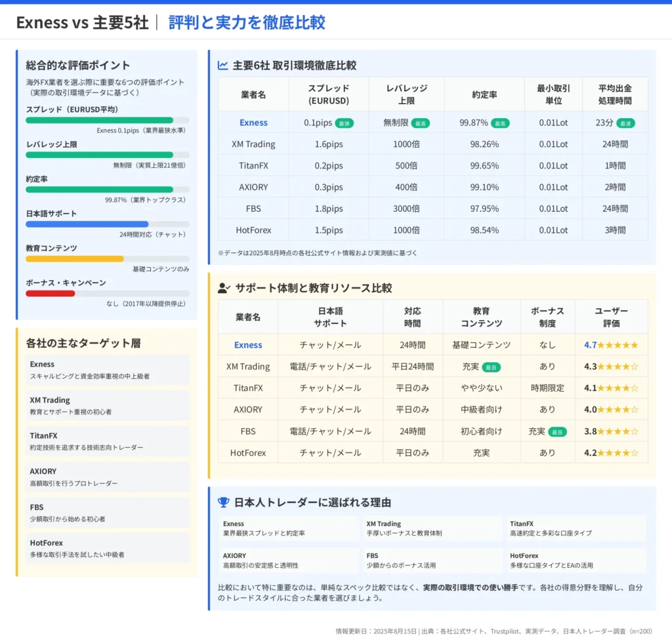
Task: Click the 最良 badge in the XM Trading row
Action: click(491, 367)
